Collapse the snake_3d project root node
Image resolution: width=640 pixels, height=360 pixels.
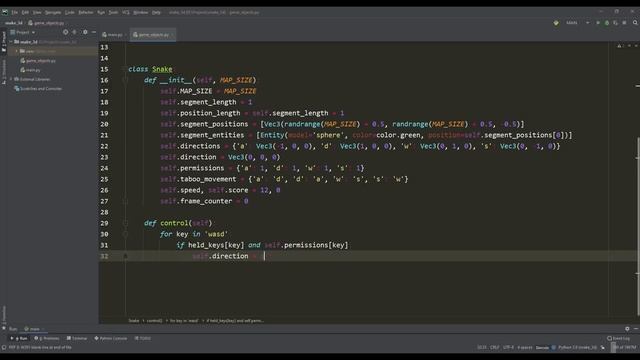(11, 42)
